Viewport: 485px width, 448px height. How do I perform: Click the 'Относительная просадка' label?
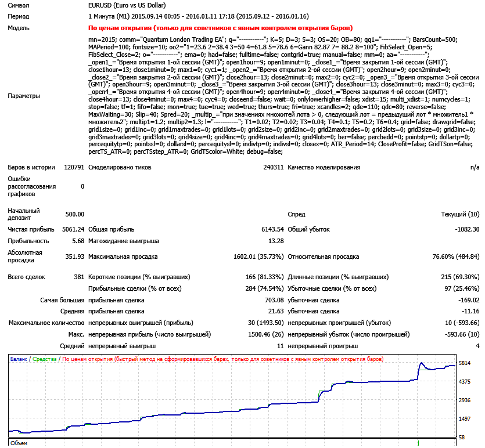pyautogui.click(x=323, y=256)
